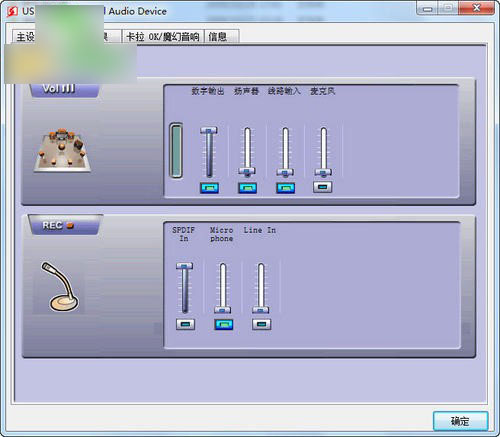Click the desktop microphone icon
Image resolution: width=500 pixels, height=437 pixels.
click(x=59, y=287)
